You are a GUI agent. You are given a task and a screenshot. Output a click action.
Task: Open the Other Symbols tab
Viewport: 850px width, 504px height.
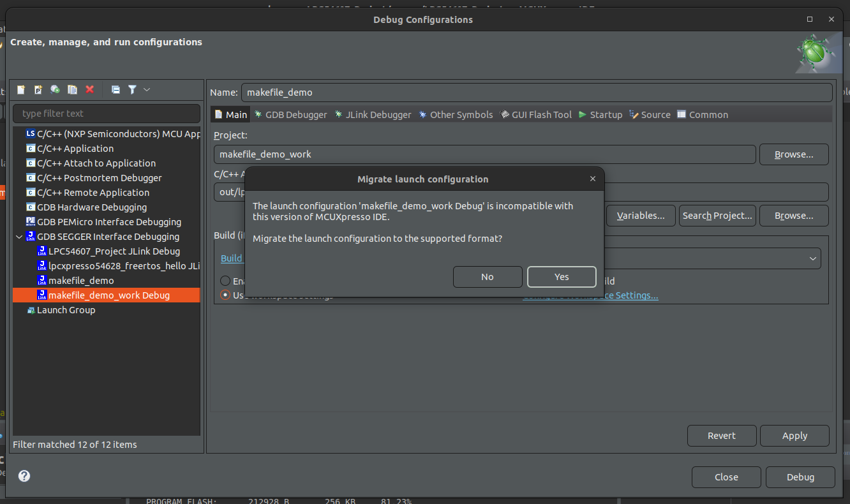[456, 115]
